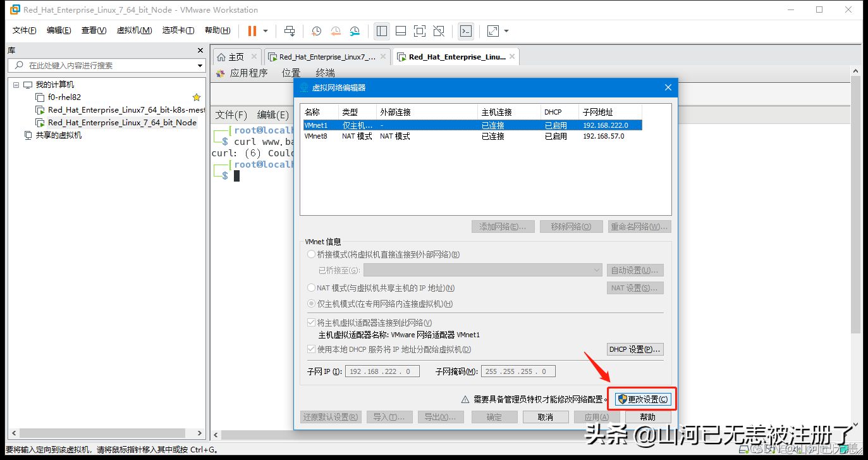Click 添加网络 button

coord(503,227)
